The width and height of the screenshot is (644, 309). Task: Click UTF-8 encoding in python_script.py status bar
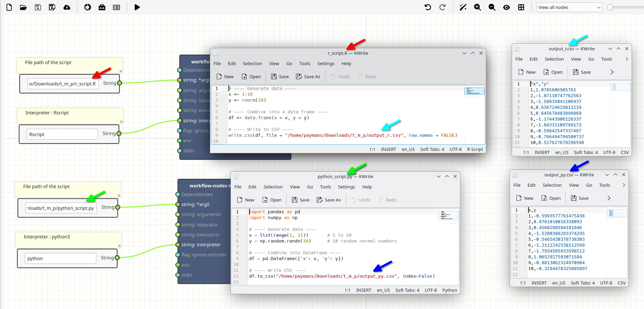(x=431, y=290)
